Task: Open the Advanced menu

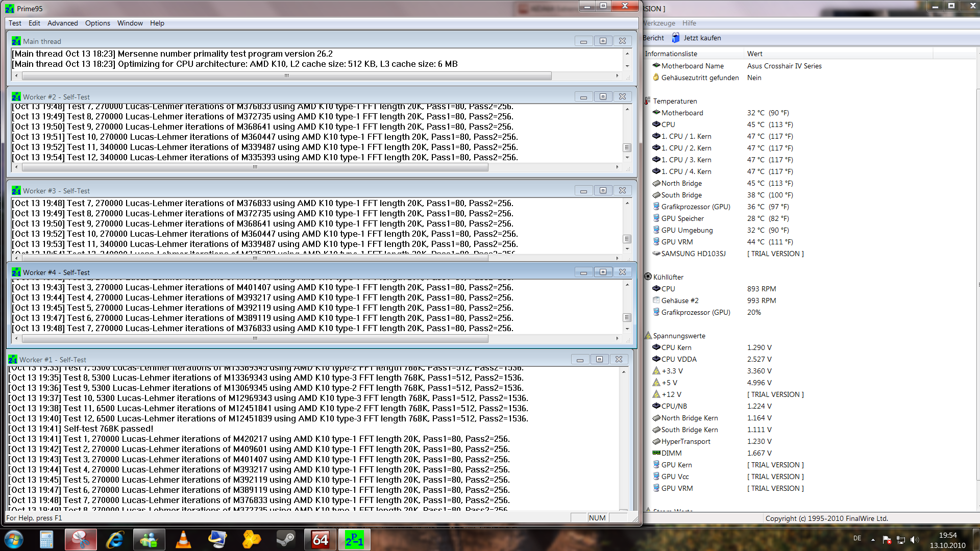Action: coord(62,23)
